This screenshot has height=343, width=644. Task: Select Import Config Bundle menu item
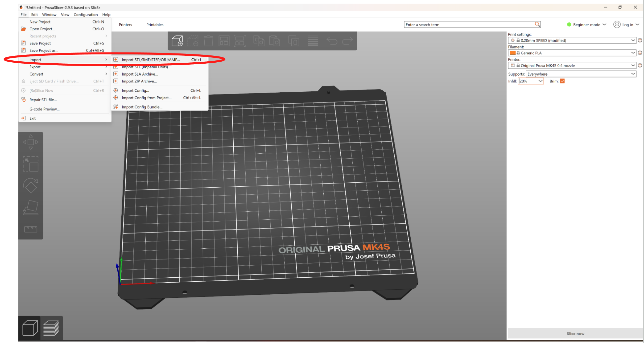tap(142, 107)
